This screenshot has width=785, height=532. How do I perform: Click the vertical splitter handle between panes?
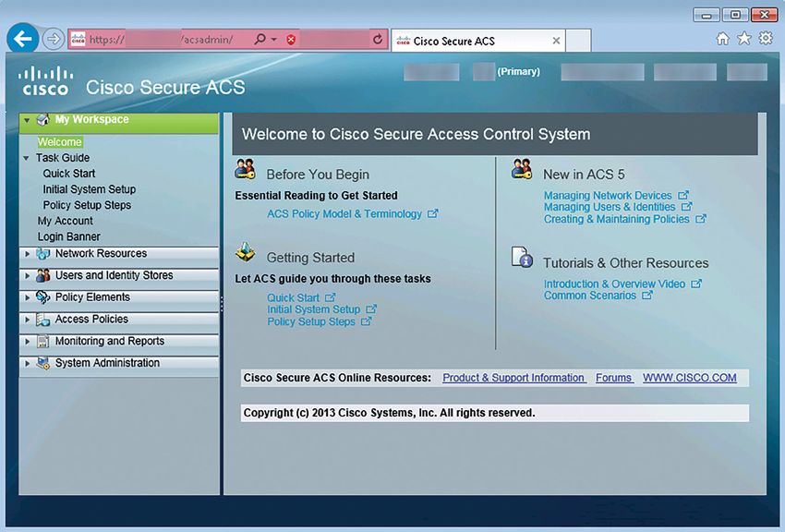tap(222, 304)
